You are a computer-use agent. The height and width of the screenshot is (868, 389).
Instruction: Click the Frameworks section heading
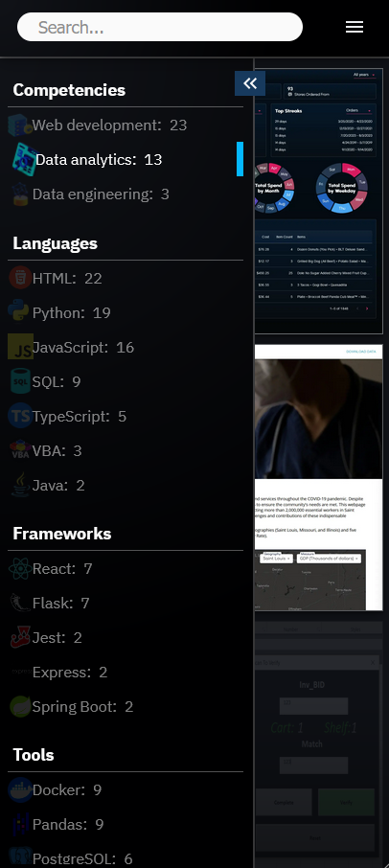(62, 533)
